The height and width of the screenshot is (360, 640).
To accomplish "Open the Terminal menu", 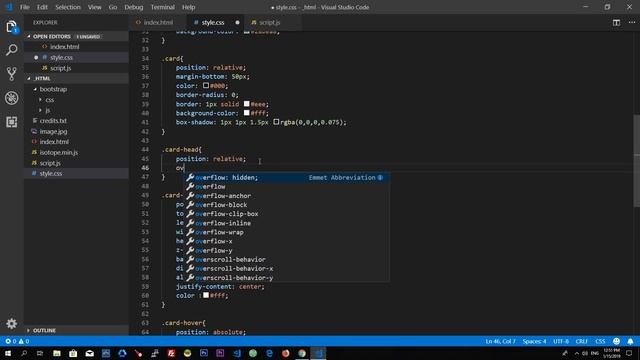I will point(162,7).
